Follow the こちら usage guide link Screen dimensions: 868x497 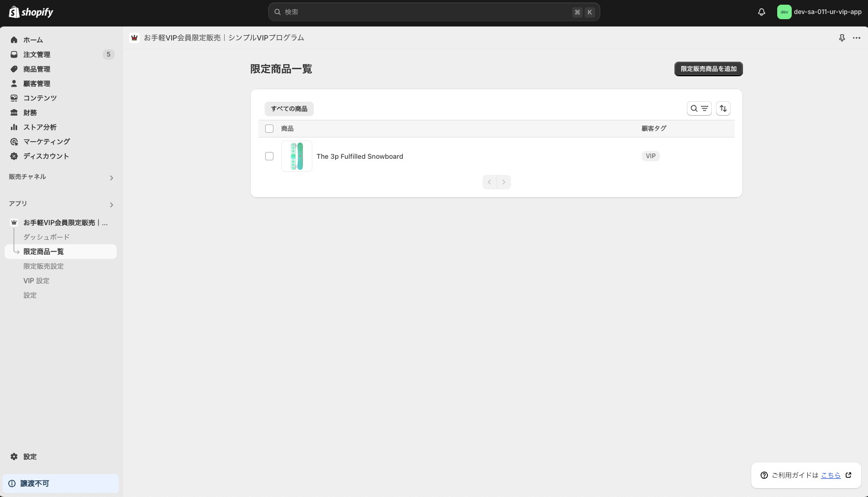pos(831,475)
